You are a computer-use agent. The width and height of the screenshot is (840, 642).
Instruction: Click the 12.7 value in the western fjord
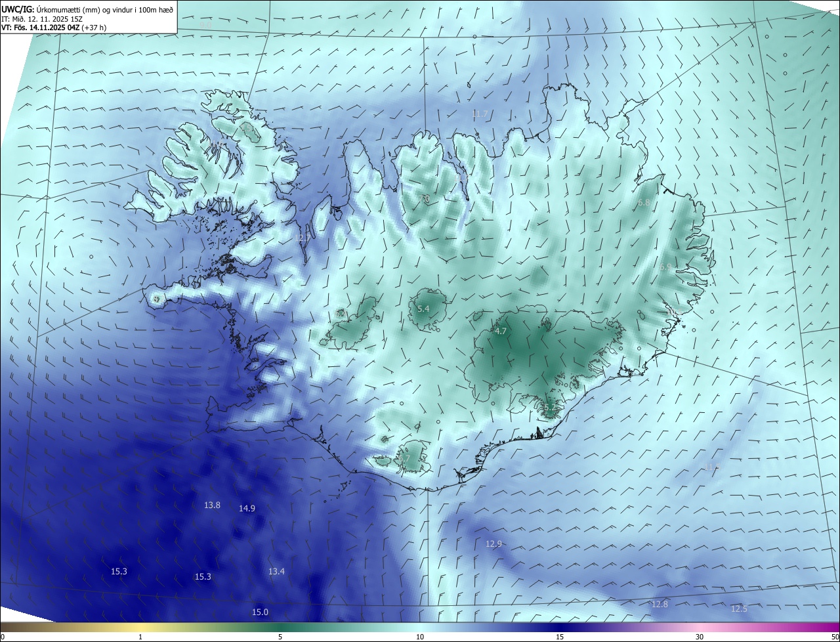pyautogui.click(x=303, y=238)
